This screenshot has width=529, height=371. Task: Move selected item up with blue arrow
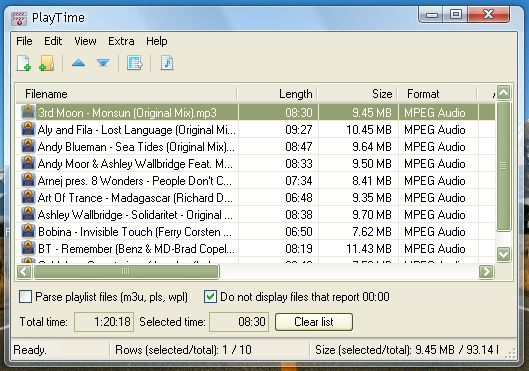pyautogui.click(x=78, y=63)
